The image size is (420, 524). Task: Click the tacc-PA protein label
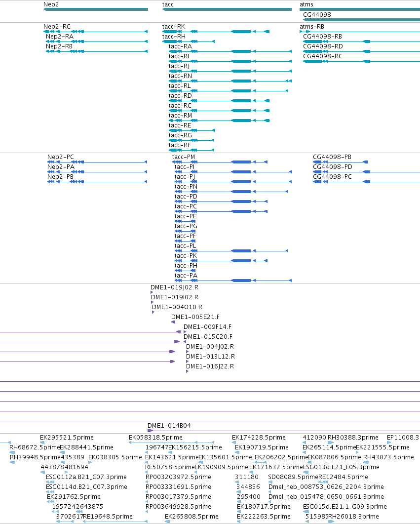click(x=186, y=276)
